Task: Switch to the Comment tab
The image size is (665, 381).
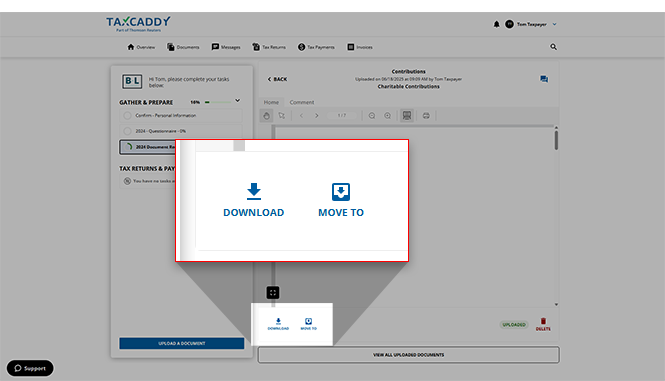Action: (302, 102)
